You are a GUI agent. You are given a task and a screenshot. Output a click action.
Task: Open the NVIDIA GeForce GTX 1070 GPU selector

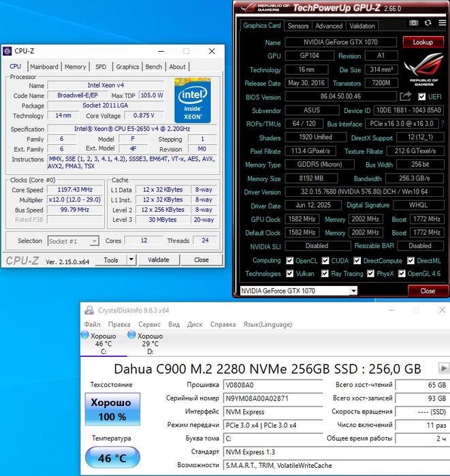[299, 291]
